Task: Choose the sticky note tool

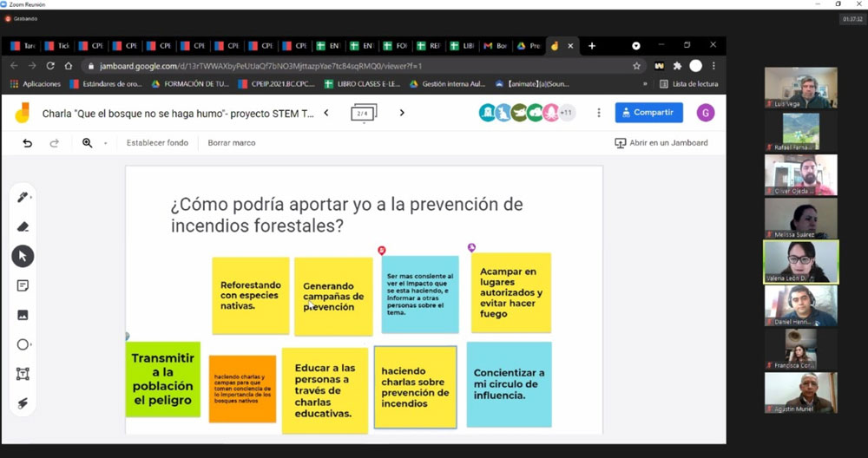Action: coord(23,286)
